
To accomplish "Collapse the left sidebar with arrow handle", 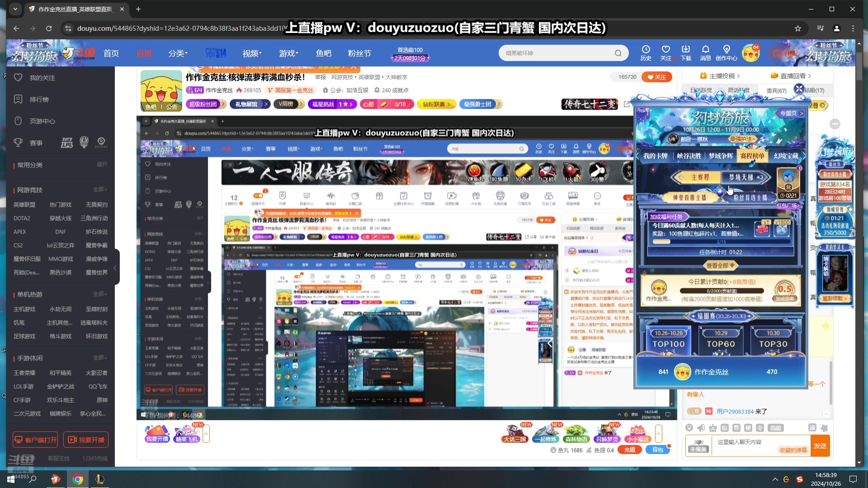I will (115, 267).
